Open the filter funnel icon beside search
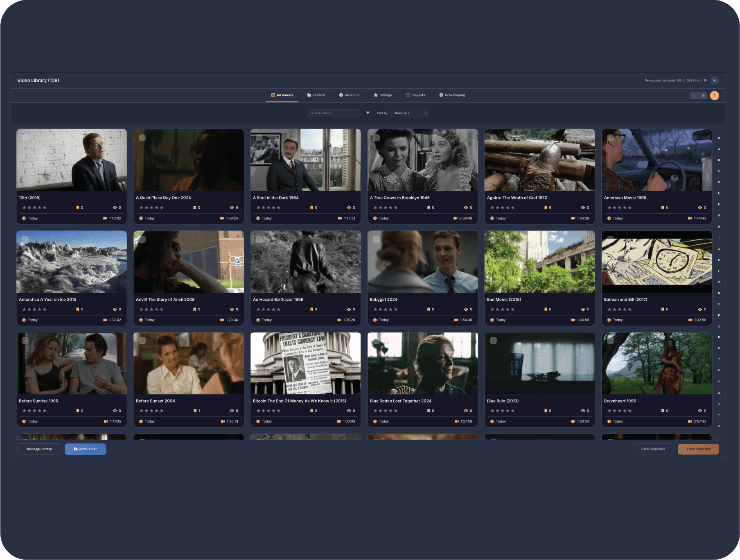 368,113
